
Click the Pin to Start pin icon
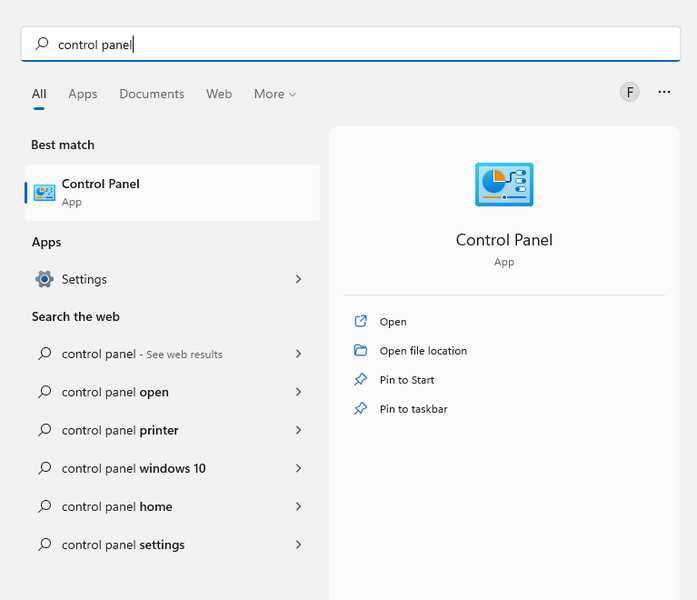pos(361,380)
